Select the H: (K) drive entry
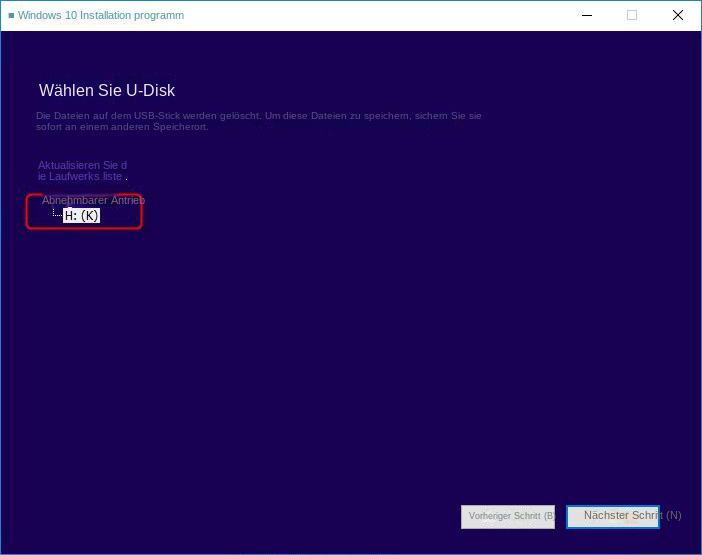 [x=81, y=216]
